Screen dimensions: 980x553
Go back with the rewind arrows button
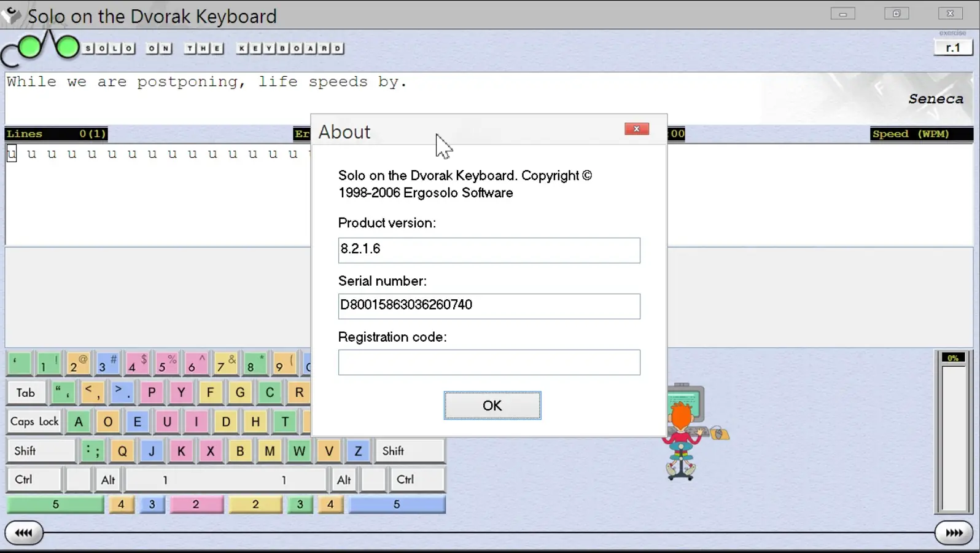click(x=24, y=533)
